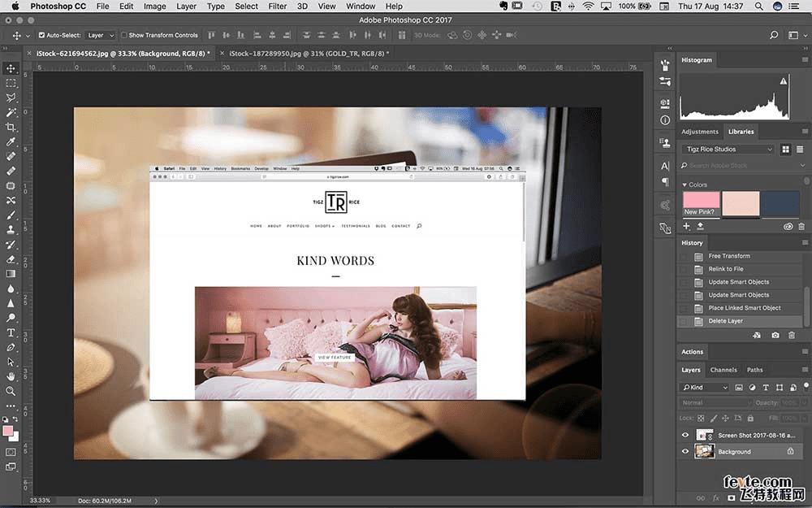Click the Hand tool
Screen dimensions: 812x508
click(x=11, y=376)
